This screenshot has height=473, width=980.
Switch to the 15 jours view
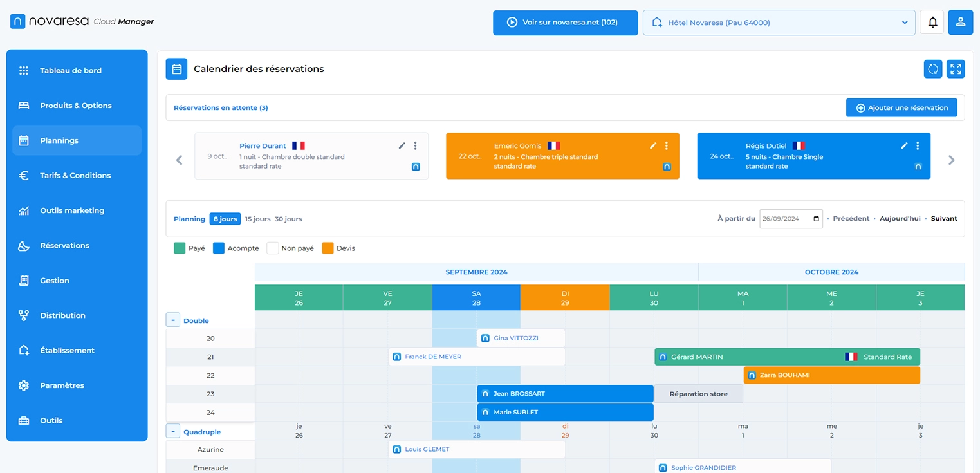(x=257, y=219)
